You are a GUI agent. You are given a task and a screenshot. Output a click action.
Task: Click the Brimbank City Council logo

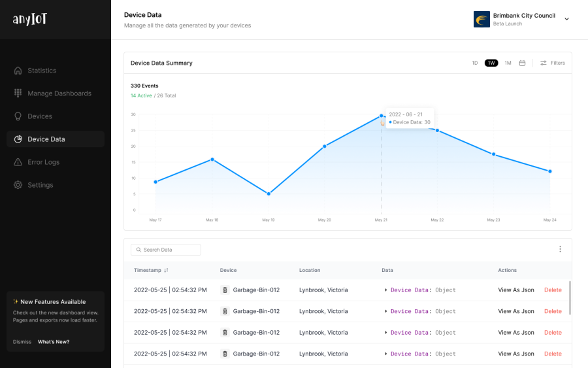tap(482, 19)
